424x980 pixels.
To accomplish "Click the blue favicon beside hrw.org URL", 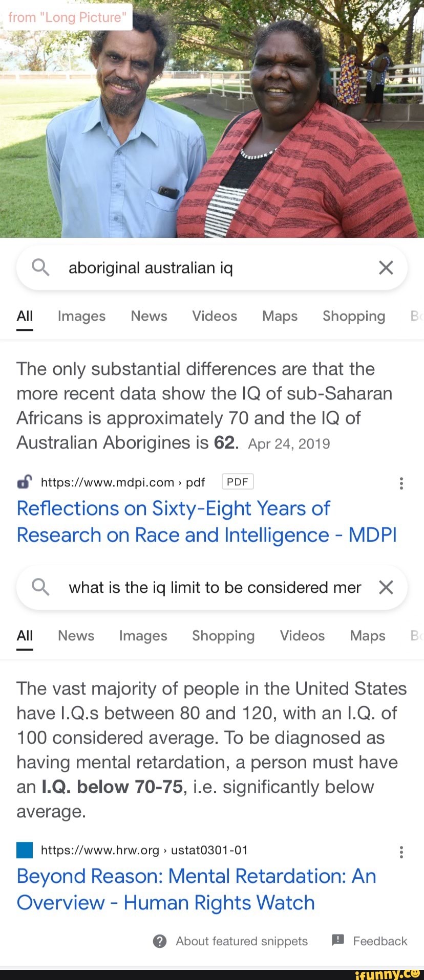I will pyautogui.click(x=25, y=850).
